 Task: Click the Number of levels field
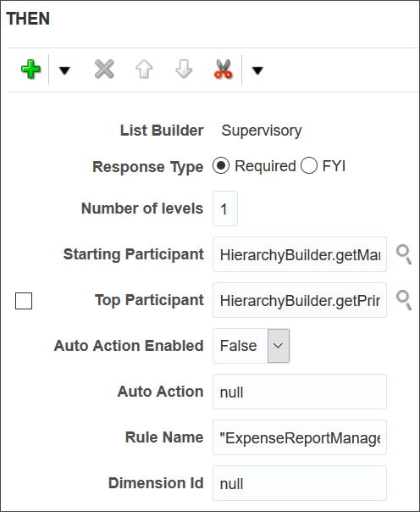225,209
